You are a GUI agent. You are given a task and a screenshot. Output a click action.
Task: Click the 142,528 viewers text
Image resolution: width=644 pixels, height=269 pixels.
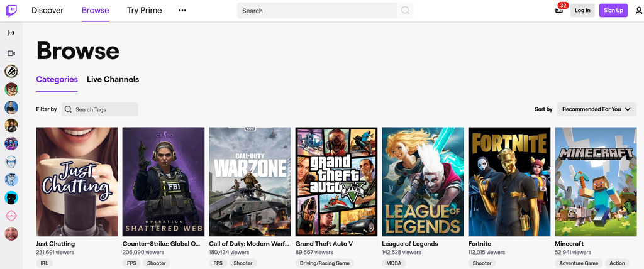tap(401, 252)
